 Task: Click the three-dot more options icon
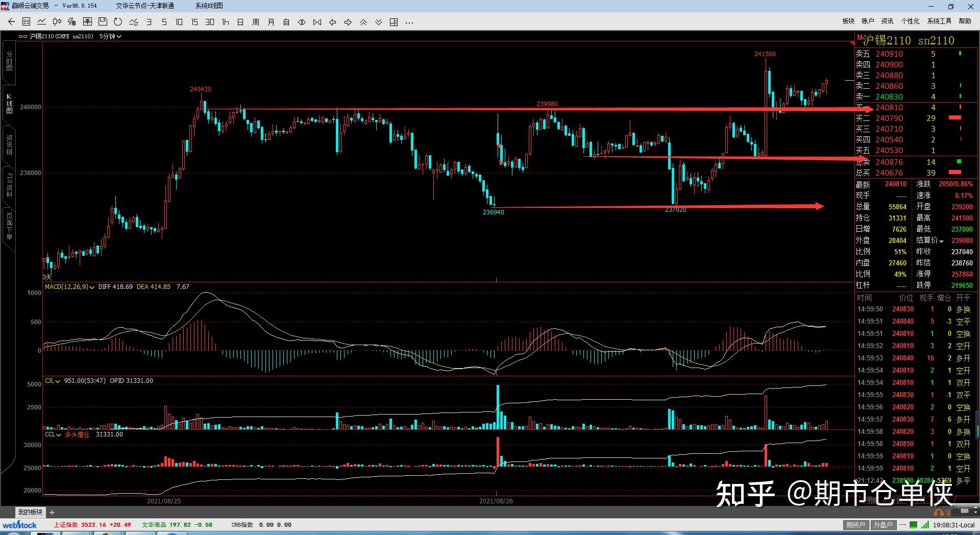pos(409,22)
